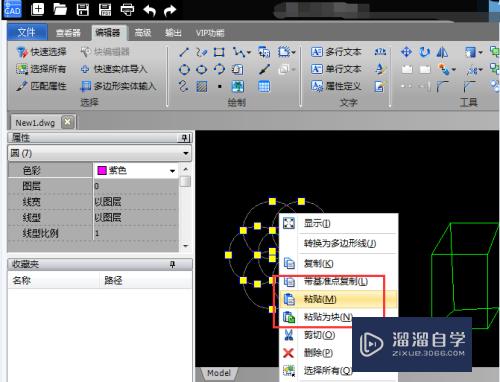Switch to the VIP功能 tab

coord(210,33)
